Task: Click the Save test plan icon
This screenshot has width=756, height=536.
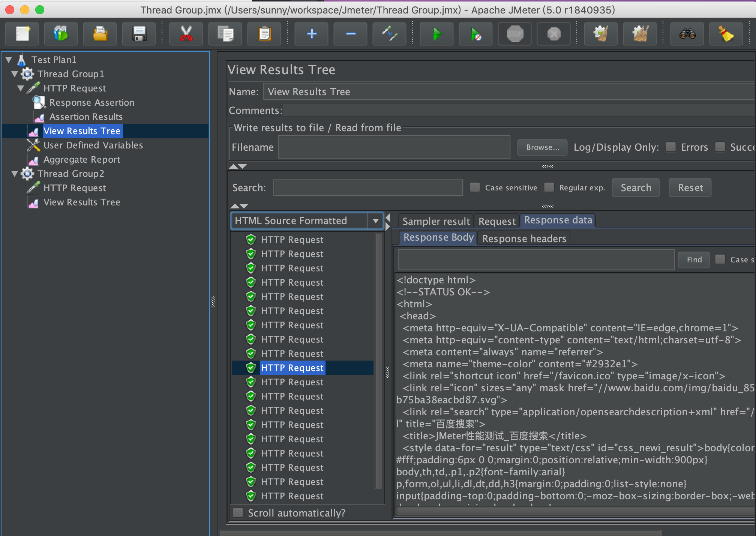Action: [139, 34]
